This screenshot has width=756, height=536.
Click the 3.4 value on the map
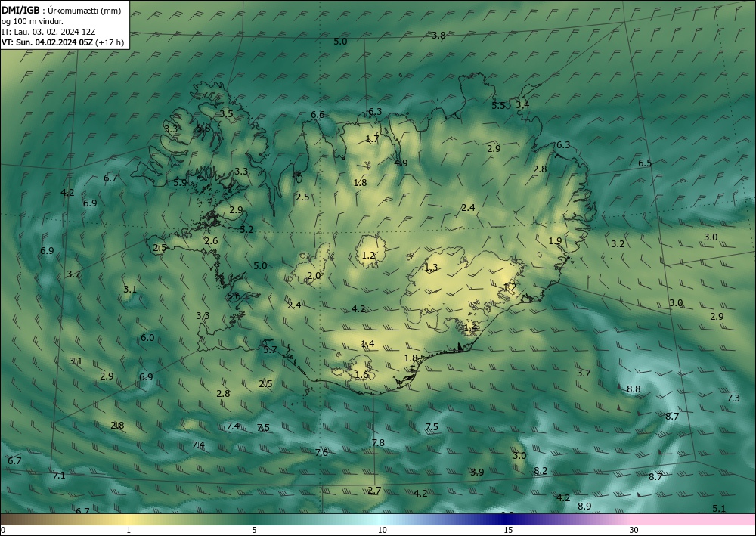(522, 104)
